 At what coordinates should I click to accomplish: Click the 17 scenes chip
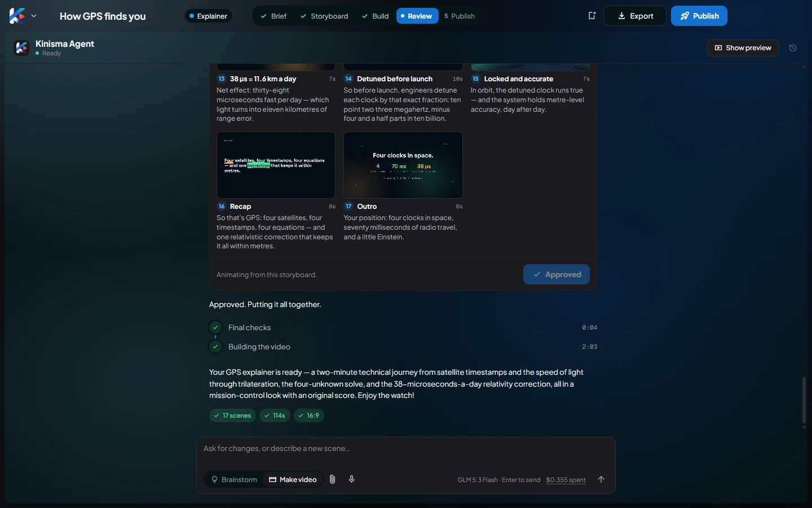pos(232,415)
